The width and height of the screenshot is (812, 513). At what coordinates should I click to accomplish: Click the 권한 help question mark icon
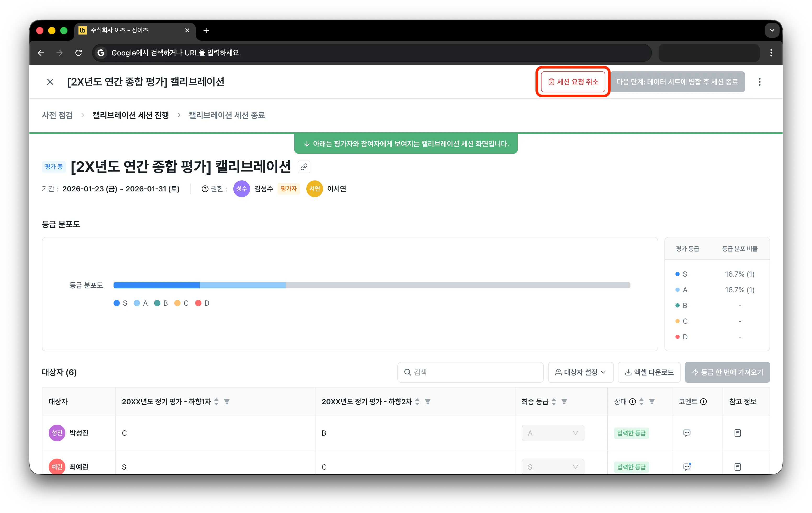point(205,189)
